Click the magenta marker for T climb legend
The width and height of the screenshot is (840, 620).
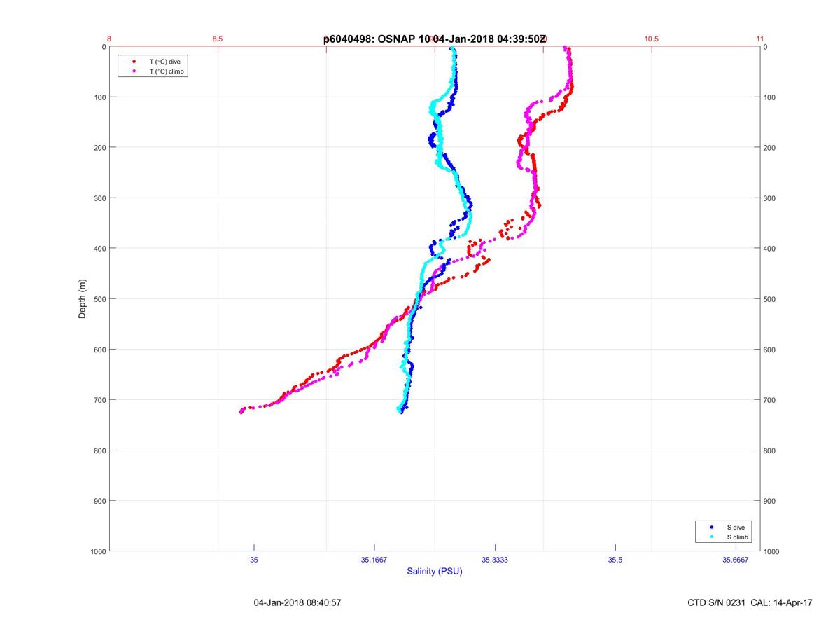click(x=133, y=71)
